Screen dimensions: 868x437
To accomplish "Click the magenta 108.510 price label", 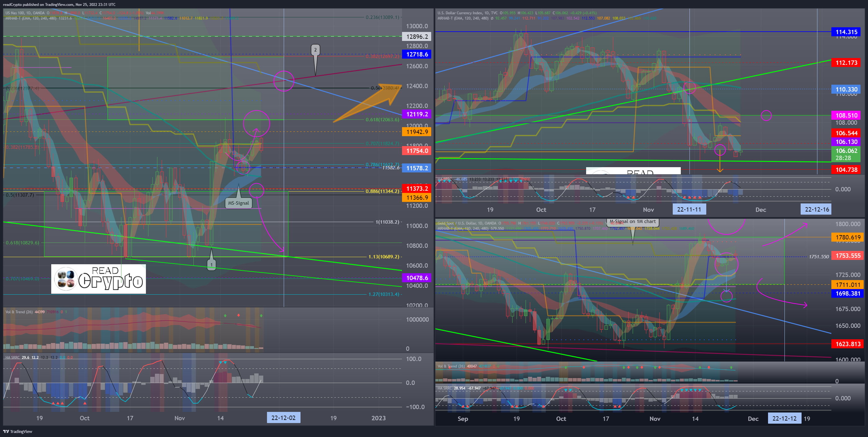I will click(846, 115).
